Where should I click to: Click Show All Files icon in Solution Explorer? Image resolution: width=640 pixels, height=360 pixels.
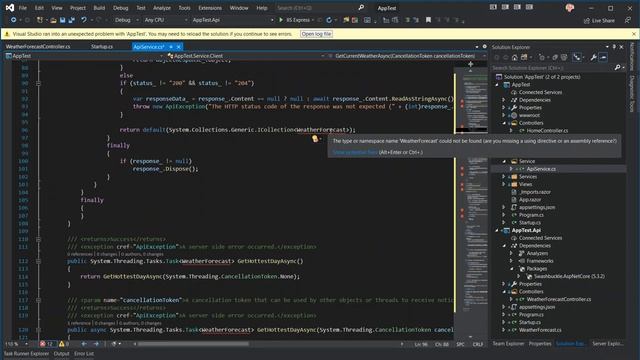(564, 58)
